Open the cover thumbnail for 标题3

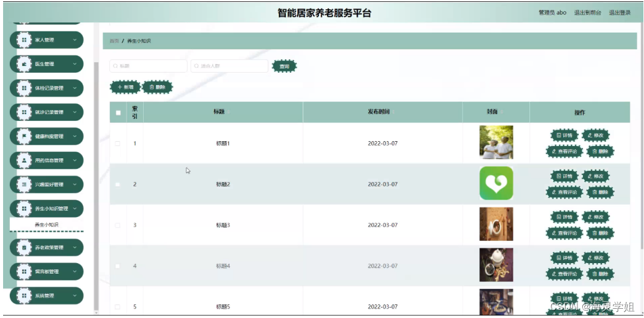(x=496, y=224)
